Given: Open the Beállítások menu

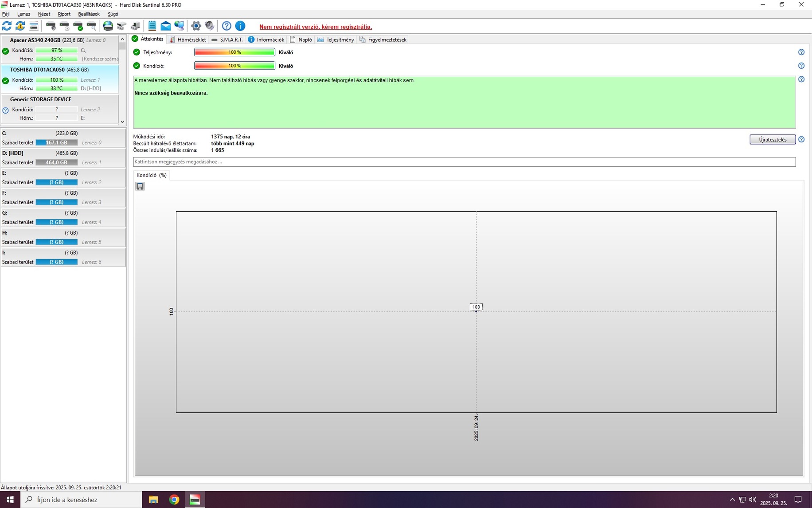Looking at the screenshot, I should pos(89,14).
